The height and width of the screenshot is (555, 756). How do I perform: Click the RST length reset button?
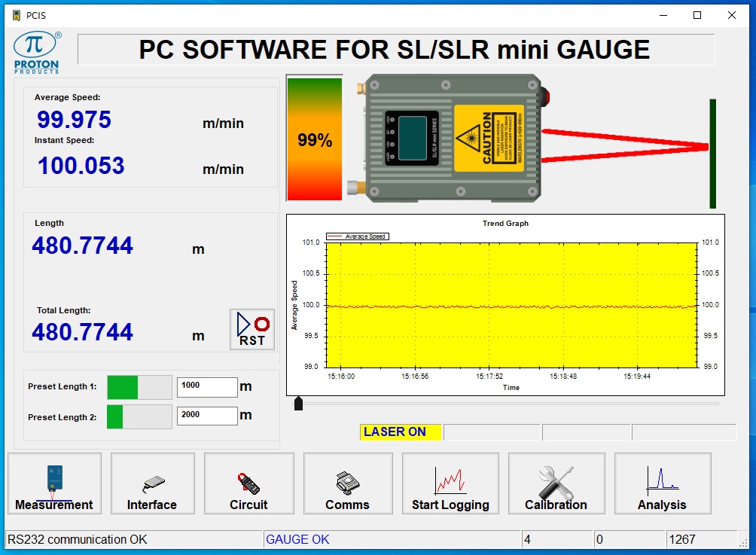click(252, 329)
